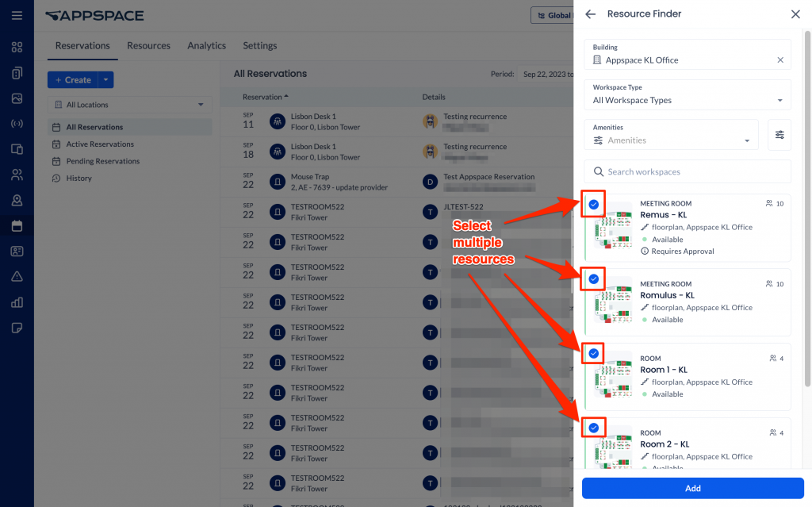Click the Create reservation button
Viewport: 812px width, 507px height.
tap(73, 80)
